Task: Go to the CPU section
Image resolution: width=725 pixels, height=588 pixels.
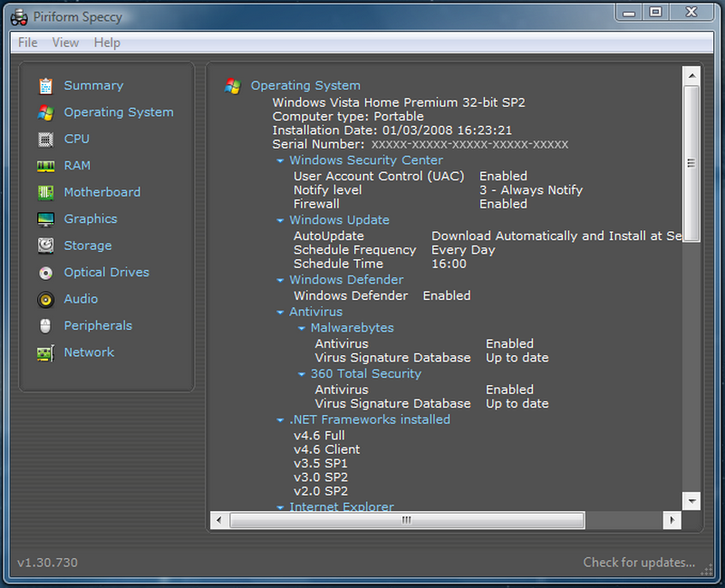Action: click(x=77, y=139)
